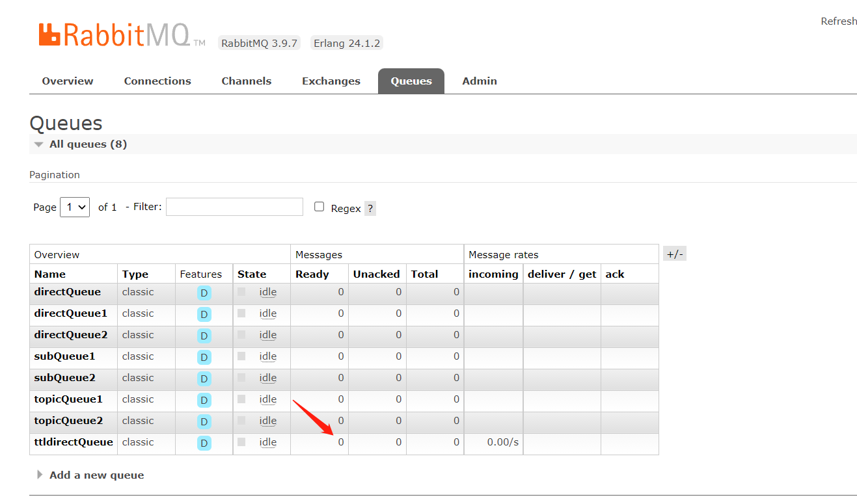Click the state indicator square for topicQueue1
The image size is (857, 504).
(241, 399)
